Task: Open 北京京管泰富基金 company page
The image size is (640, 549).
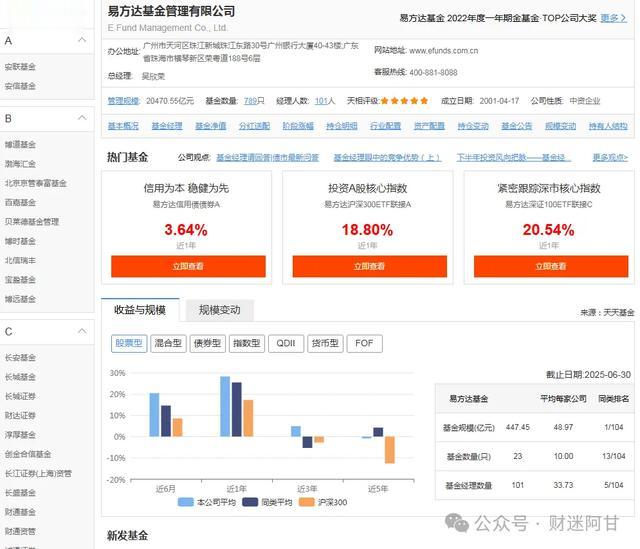Action: pos(36,183)
